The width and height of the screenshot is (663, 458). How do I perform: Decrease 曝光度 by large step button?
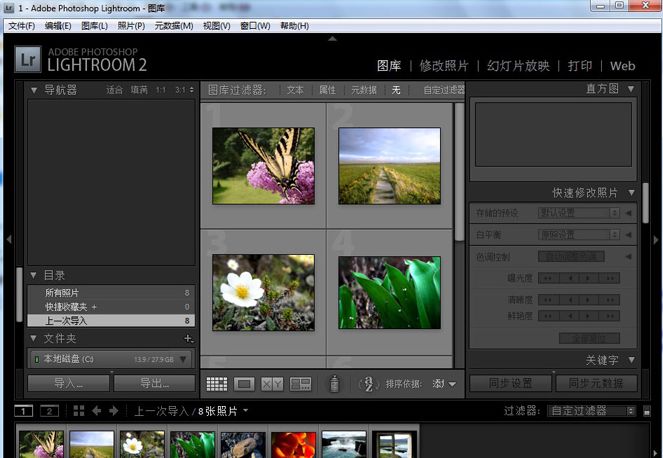[x=548, y=278]
